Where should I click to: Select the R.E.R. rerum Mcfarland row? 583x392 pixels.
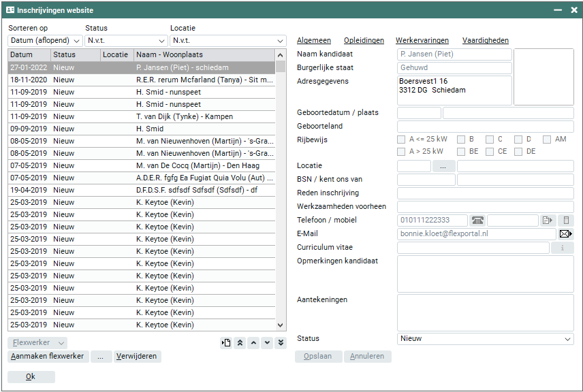tap(204, 80)
